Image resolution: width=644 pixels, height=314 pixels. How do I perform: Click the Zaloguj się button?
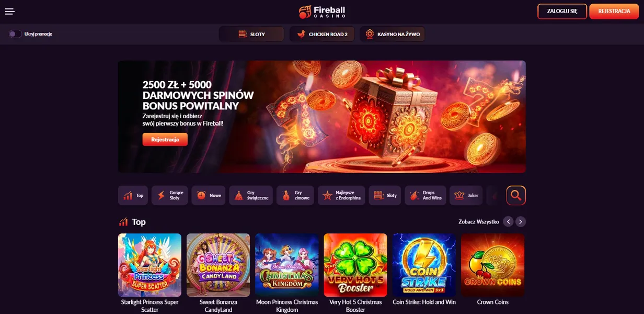562,11
